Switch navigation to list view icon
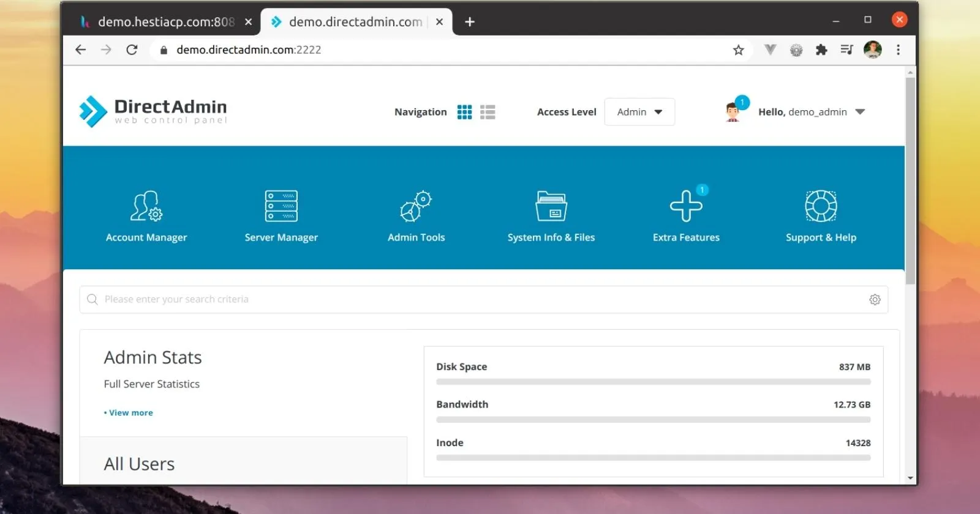 [488, 112]
